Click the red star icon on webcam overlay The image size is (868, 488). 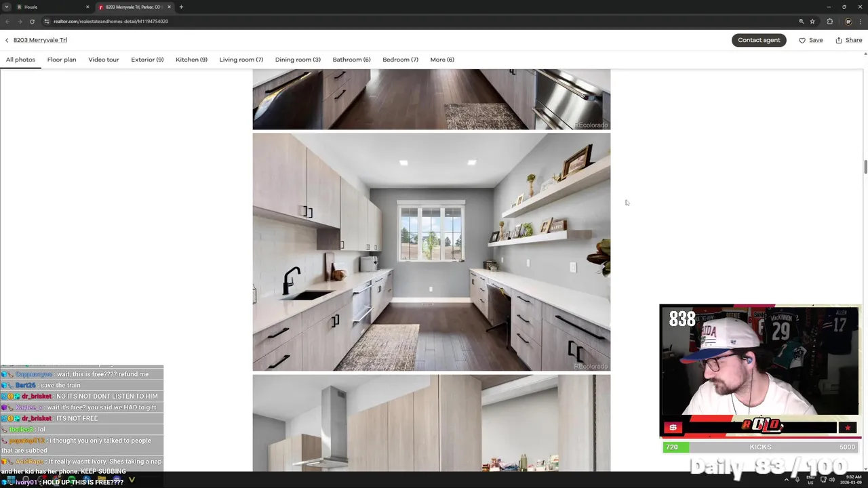[847, 428]
